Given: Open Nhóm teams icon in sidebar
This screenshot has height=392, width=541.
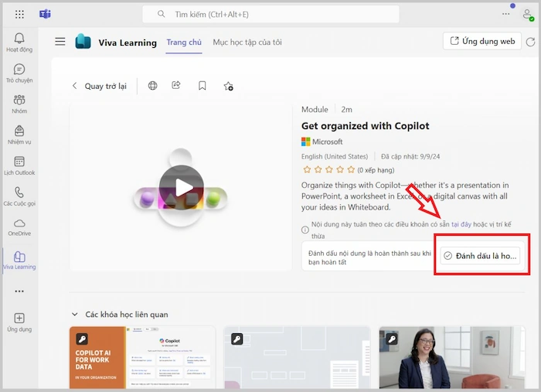Looking at the screenshot, I should pyautogui.click(x=19, y=104).
